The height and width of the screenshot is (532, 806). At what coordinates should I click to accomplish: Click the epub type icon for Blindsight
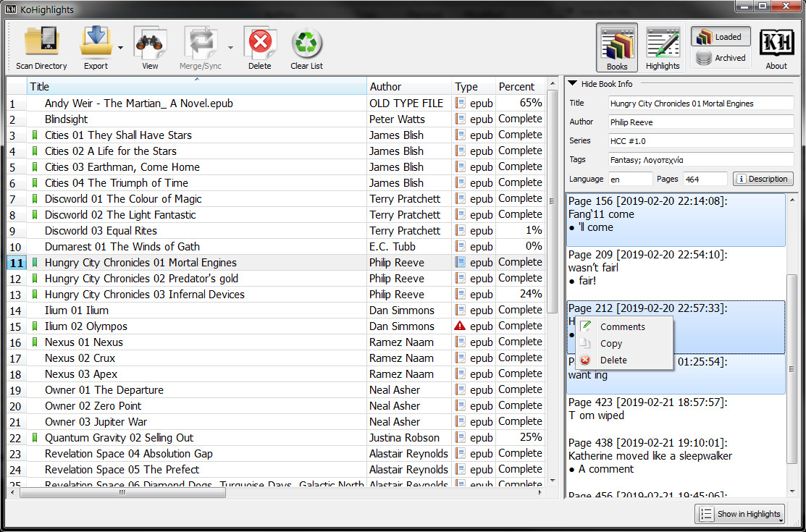(x=460, y=119)
